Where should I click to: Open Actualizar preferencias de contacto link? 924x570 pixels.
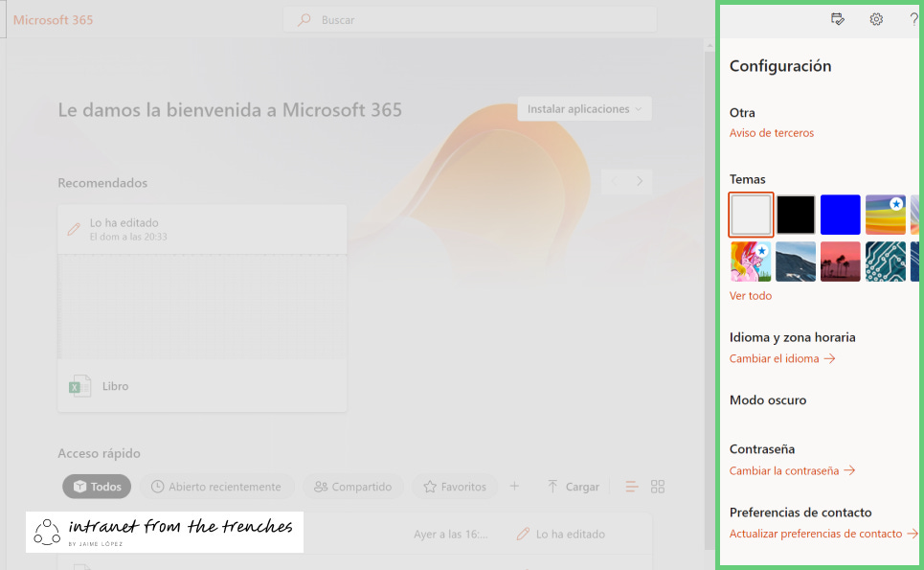coord(823,534)
